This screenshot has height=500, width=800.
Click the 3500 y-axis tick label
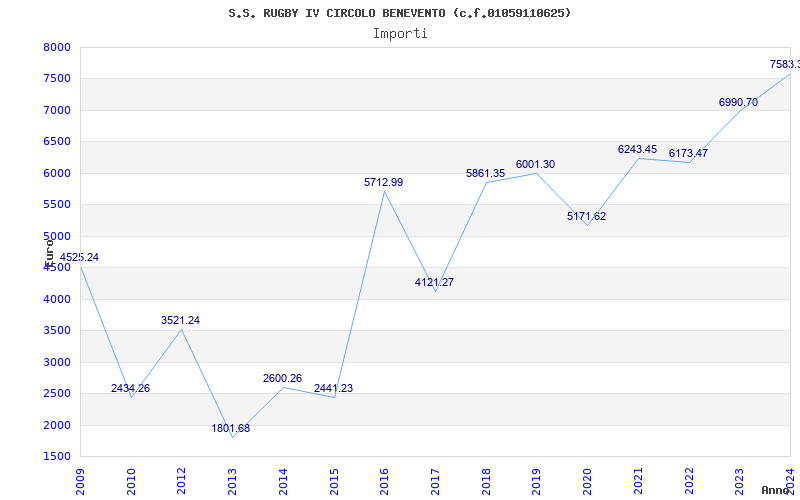[57, 331]
